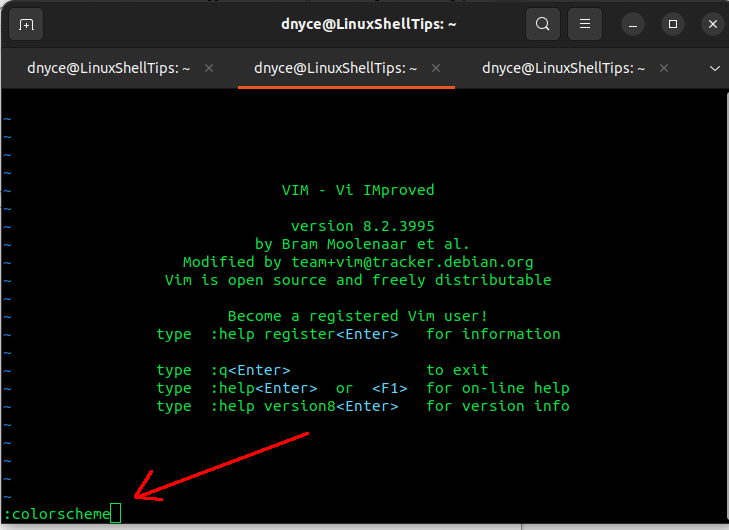
Task: Open the hamburger menu in the title bar
Action: 585,24
